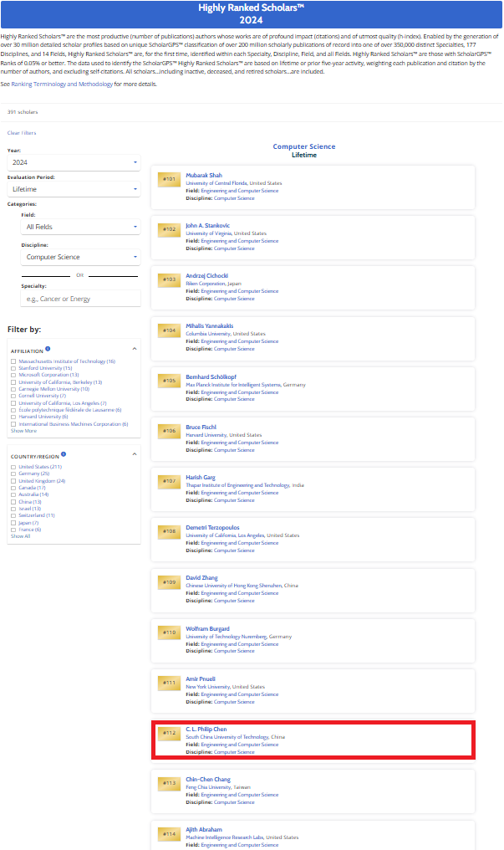Show More affiliations in filter list
Screen dimensions: 504x850
[x=23, y=431]
